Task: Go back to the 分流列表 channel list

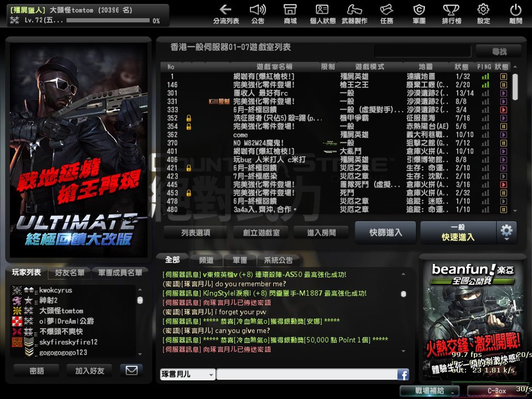Action: click(x=226, y=13)
